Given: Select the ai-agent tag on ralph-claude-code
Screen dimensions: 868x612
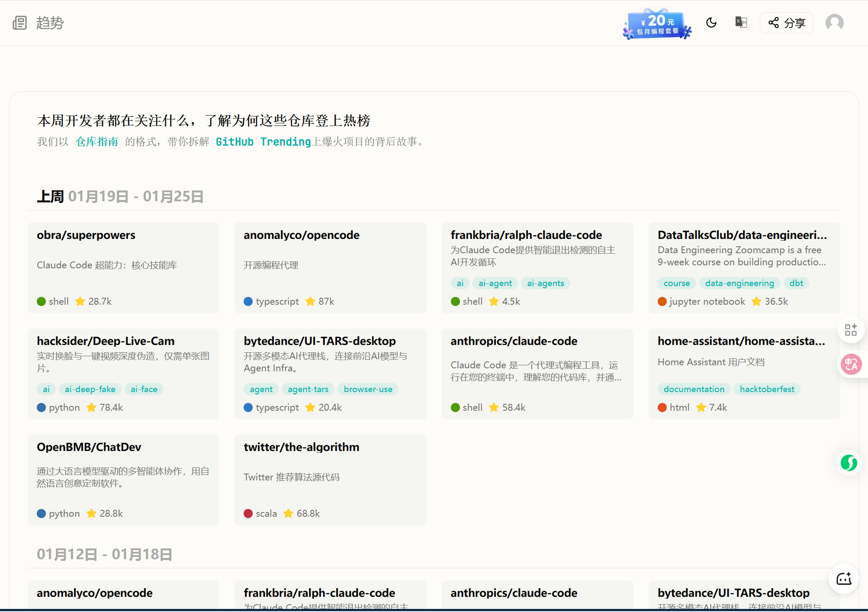Looking at the screenshot, I should click(495, 283).
